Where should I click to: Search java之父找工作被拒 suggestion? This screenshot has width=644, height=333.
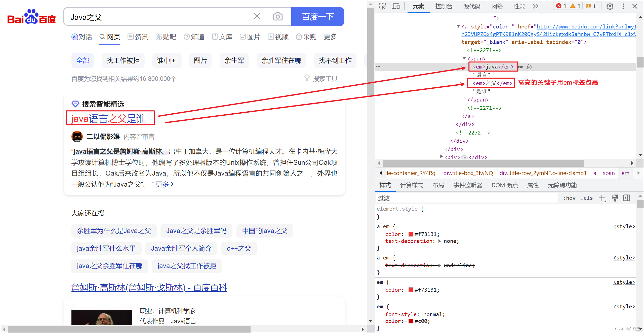point(187,266)
